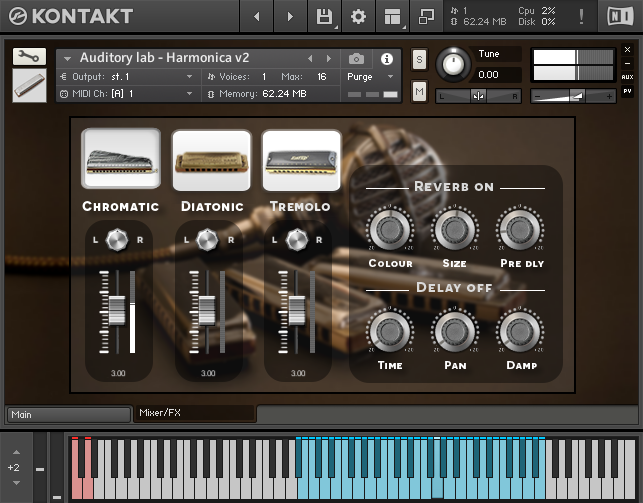Click Tremolo volume value 3.00

[298, 373]
